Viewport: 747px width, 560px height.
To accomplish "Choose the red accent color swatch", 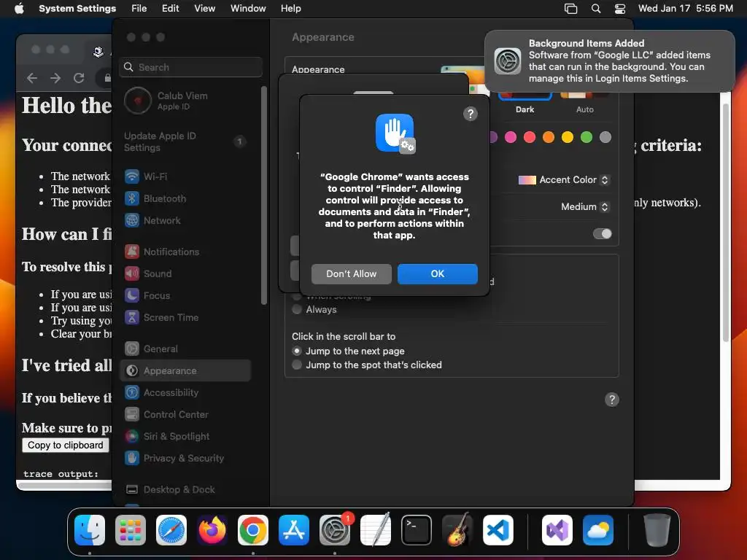I will tap(530, 138).
